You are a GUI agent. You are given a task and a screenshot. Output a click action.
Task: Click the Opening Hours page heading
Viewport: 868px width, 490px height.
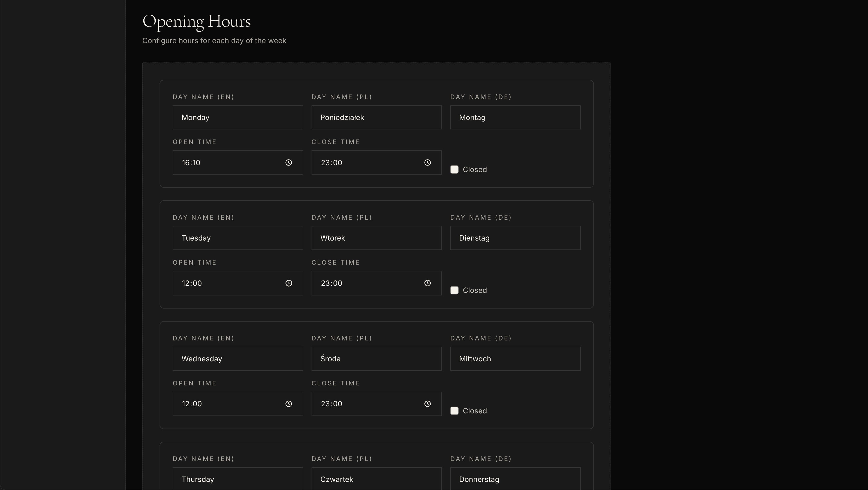[196, 22]
